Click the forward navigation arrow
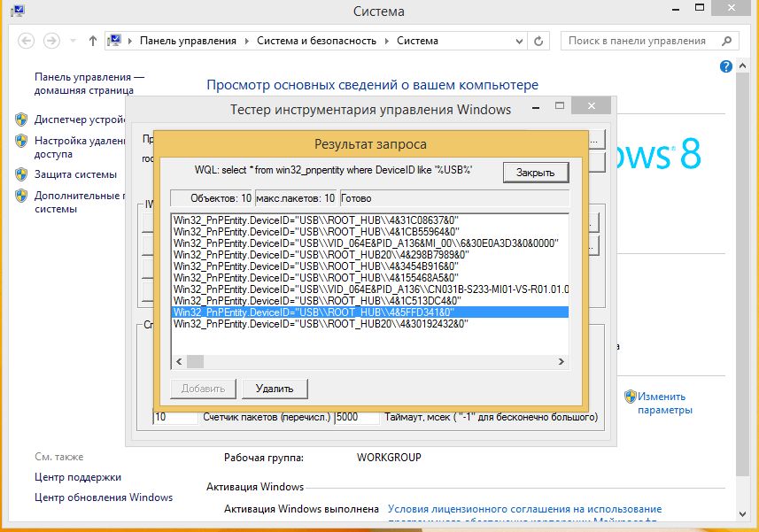The width and height of the screenshot is (759, 532). click(51, 41)
